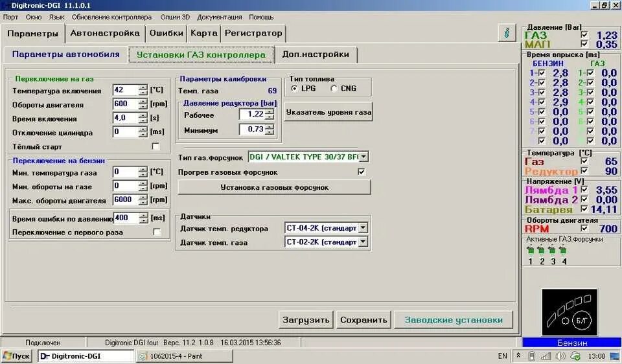Click the Обороты двигателя 600 rpm spinner arrows

[143, 104]
